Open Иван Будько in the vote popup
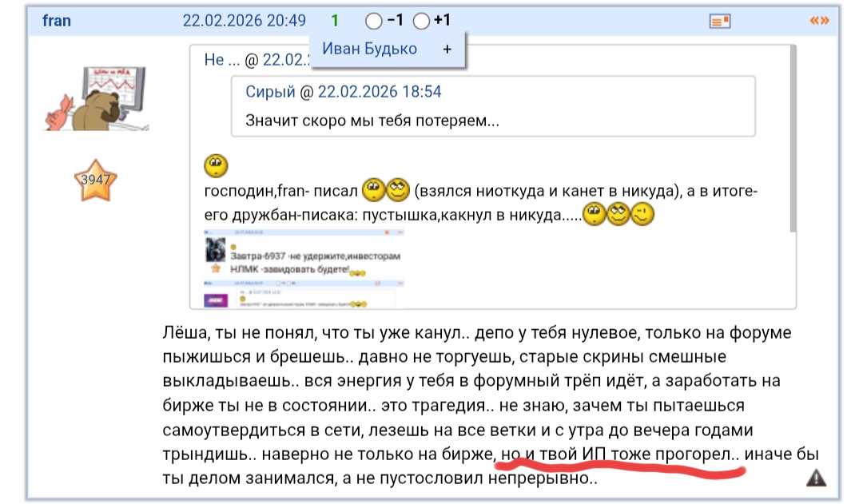The width and height of the screenshot is (863, 504). 369,49
